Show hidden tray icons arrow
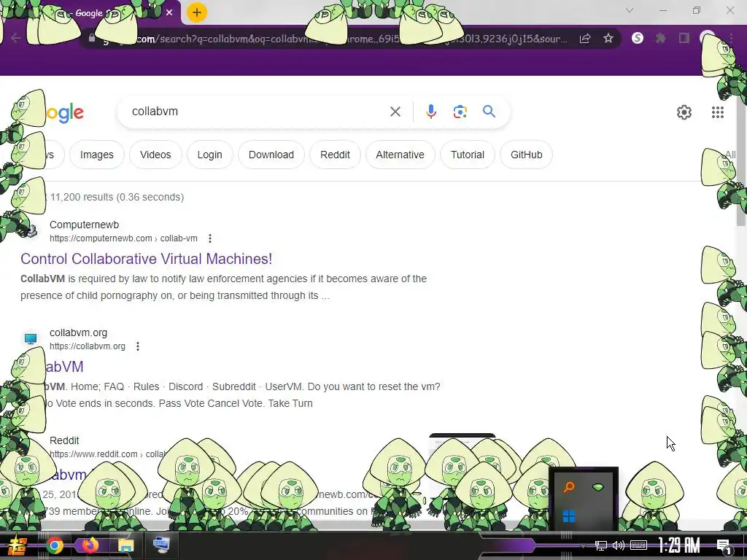The image size is (747, 560). 583,545
